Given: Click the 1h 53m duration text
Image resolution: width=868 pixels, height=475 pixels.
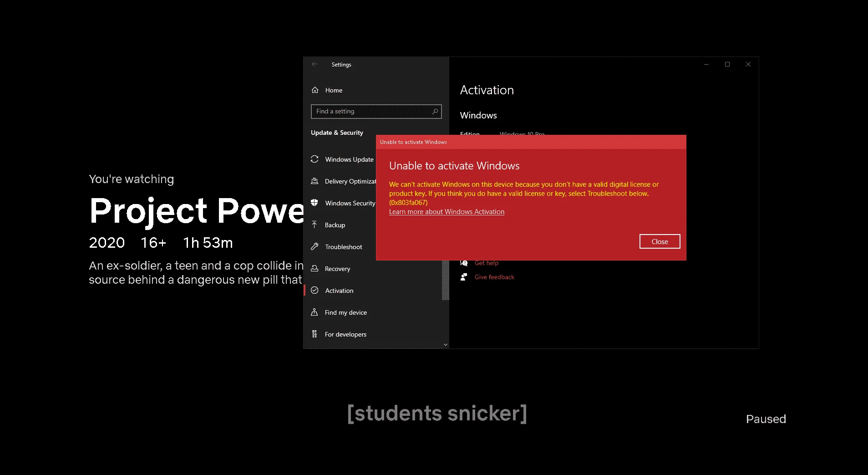Looking at the screenshot, I should (x=208, y=243).
